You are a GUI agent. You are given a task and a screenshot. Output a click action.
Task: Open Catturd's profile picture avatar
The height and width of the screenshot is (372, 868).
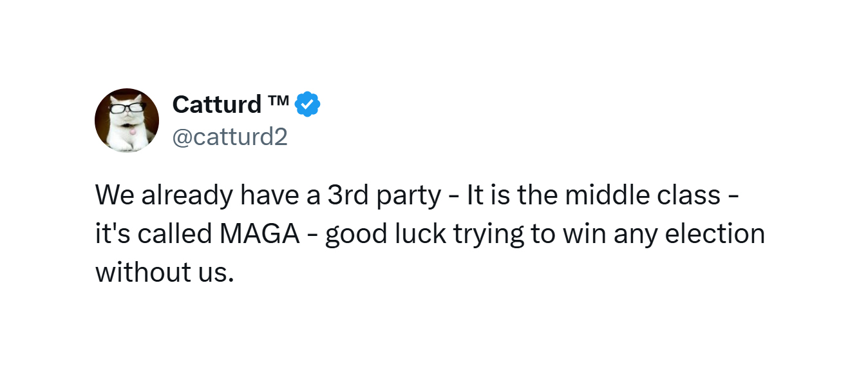[x=127, y=121]
